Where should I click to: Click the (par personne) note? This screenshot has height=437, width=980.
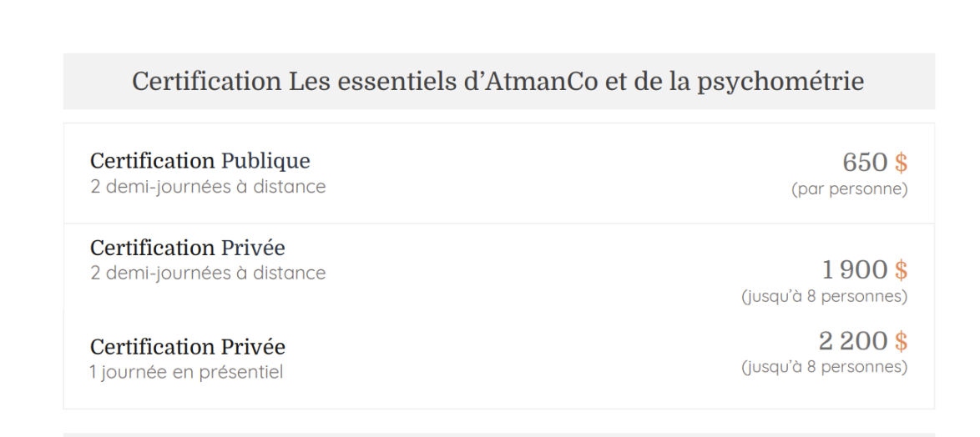(x=850, y=189)
